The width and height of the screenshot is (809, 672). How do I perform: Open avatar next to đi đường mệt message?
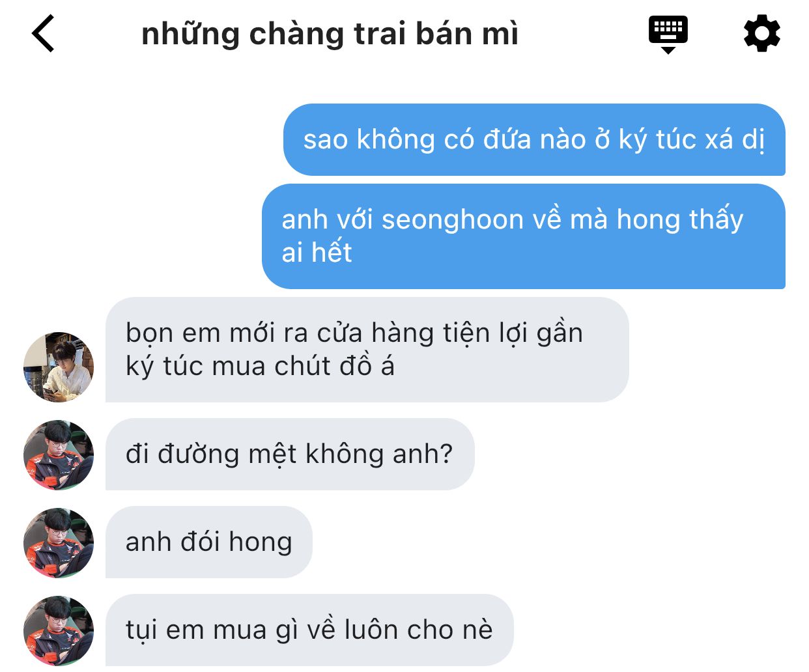[x=59, y=455]
